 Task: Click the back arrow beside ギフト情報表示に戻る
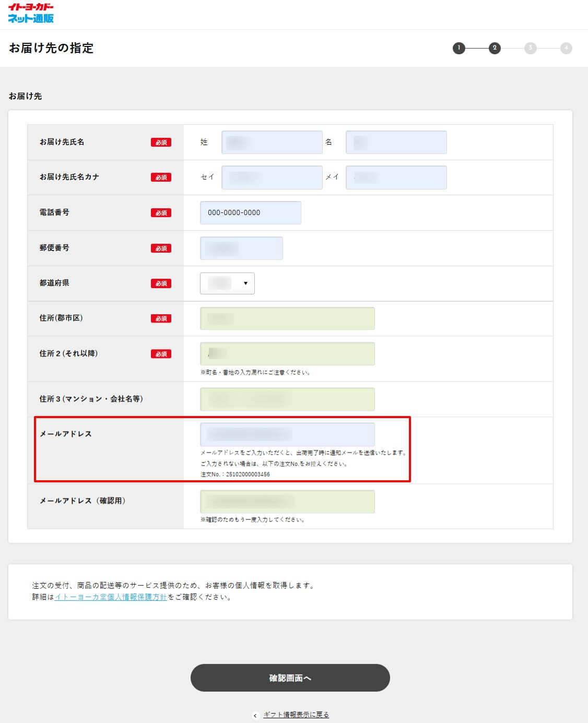(255, 715)
